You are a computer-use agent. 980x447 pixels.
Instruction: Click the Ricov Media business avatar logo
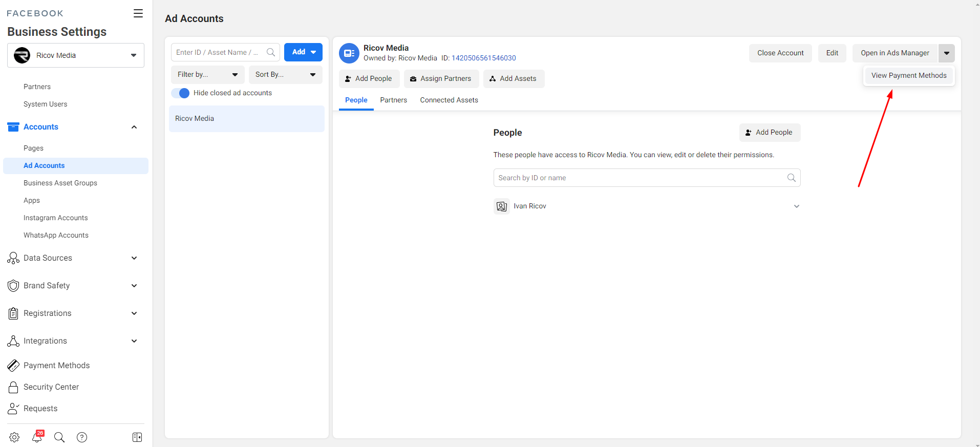coord(22,55)
